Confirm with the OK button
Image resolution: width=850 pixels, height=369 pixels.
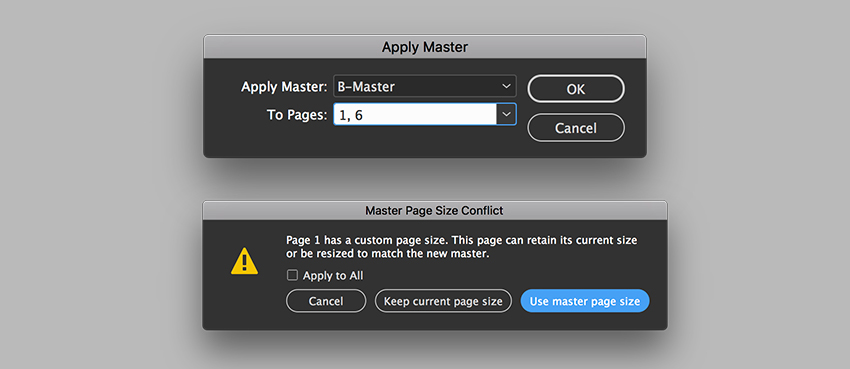pos(576,89)
